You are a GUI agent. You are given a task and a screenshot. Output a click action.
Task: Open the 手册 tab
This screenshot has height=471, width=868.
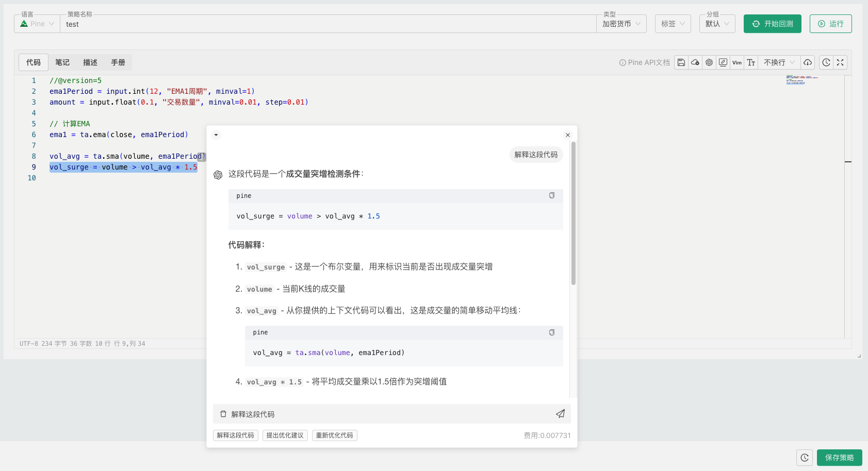118,62
